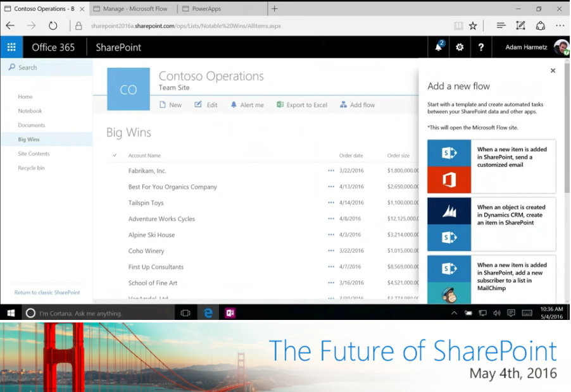Click the Add flow button
Viewport: 571px width, 392px height.
pos(357,105)
